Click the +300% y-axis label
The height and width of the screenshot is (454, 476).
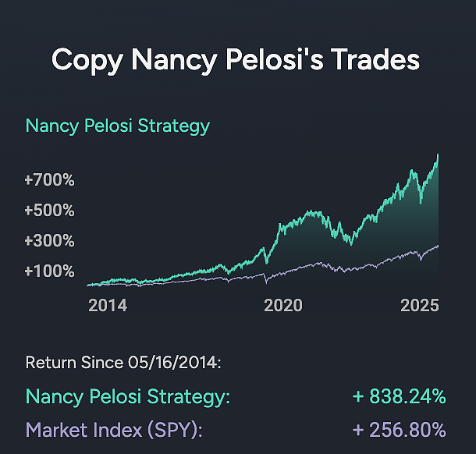[x=49, y=241]
